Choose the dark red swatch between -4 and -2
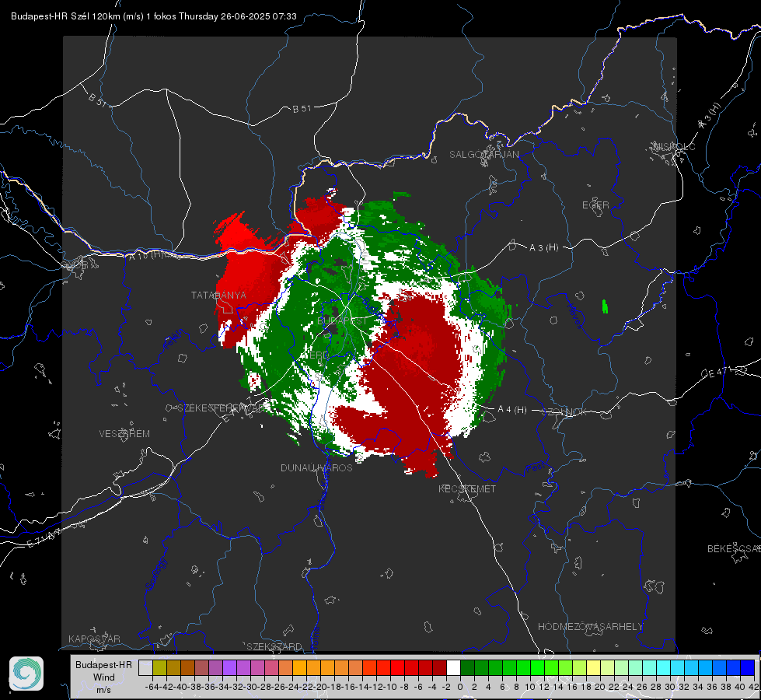Image resolution: width=761 pixels, height=700 pixels. coord(439,668)
